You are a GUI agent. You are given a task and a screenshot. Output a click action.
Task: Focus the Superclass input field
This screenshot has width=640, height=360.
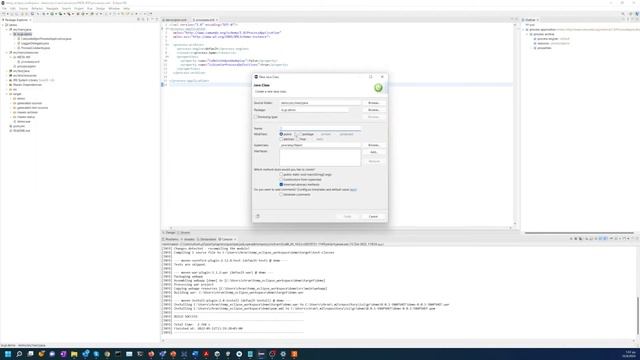(x=320, y=145)
